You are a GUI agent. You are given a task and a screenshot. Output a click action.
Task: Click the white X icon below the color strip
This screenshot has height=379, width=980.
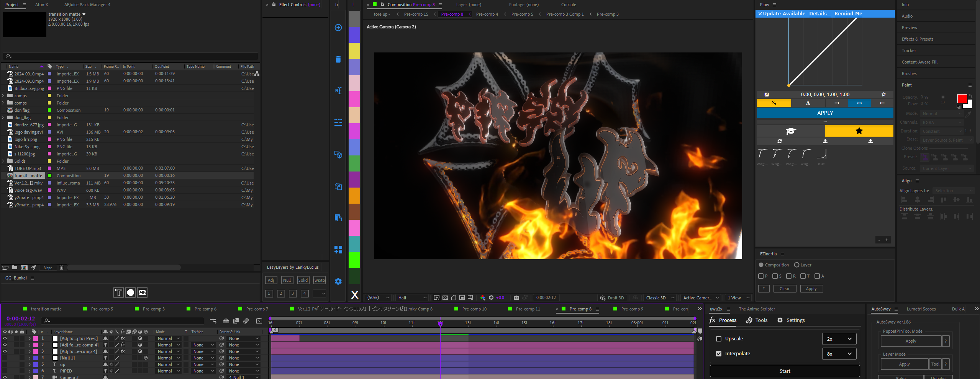(x=354, y=295)
